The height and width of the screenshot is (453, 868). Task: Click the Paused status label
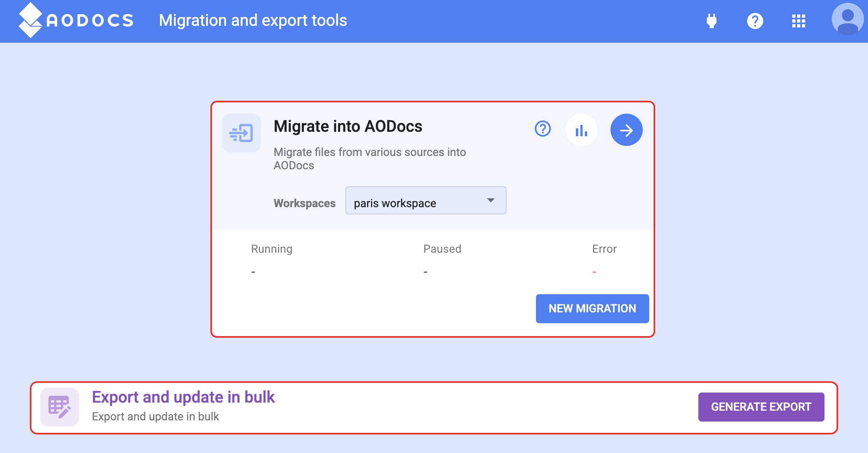[442, 249]
